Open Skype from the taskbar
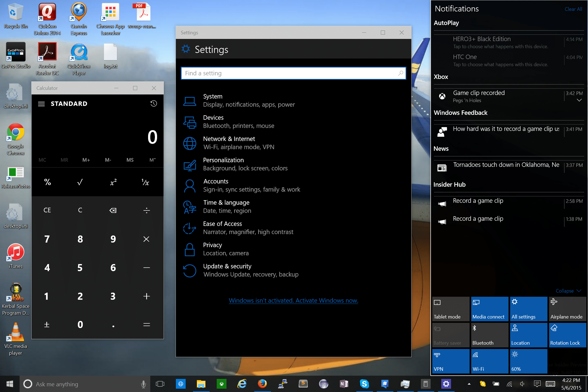 [364, 384]
